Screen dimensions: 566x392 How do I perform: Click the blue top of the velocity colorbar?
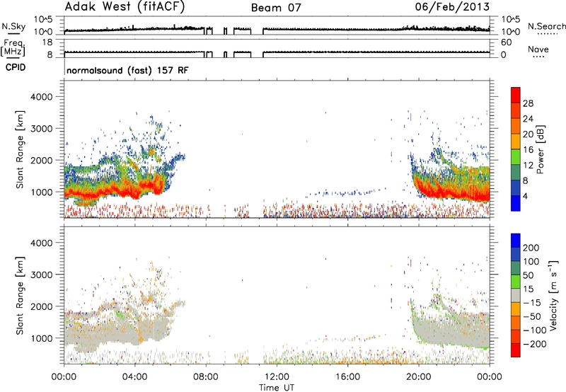516,241
